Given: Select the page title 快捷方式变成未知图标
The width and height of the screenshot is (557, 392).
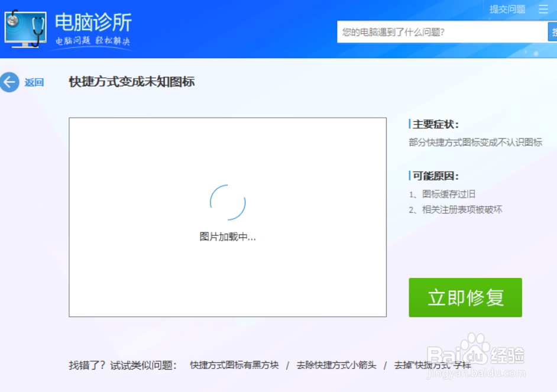Looking at the screenshot, I should (131, 82).
